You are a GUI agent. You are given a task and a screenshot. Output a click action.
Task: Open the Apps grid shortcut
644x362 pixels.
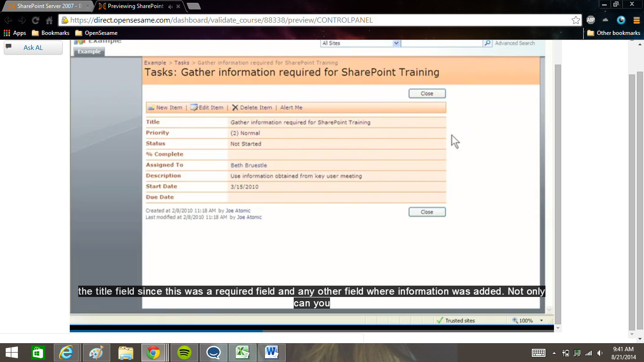(x=15, y=33)
